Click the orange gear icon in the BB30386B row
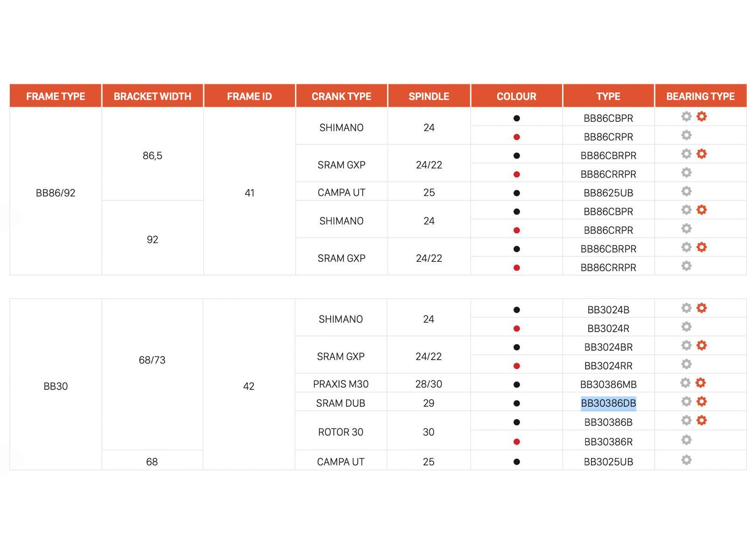 pyautogui.click(x=701, y=420)
